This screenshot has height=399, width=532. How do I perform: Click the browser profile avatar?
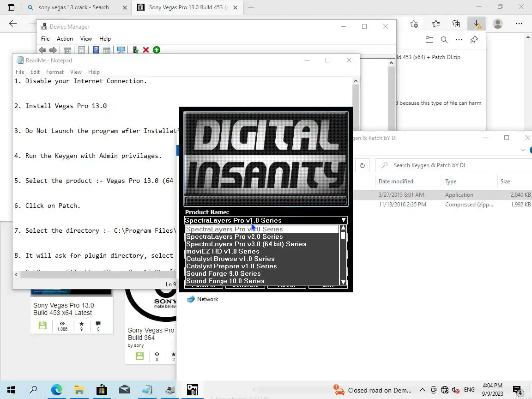point(498,24)
